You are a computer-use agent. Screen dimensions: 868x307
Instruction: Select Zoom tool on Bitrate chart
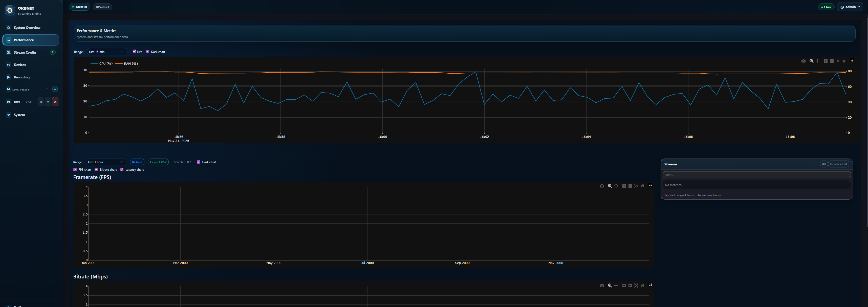610,286
